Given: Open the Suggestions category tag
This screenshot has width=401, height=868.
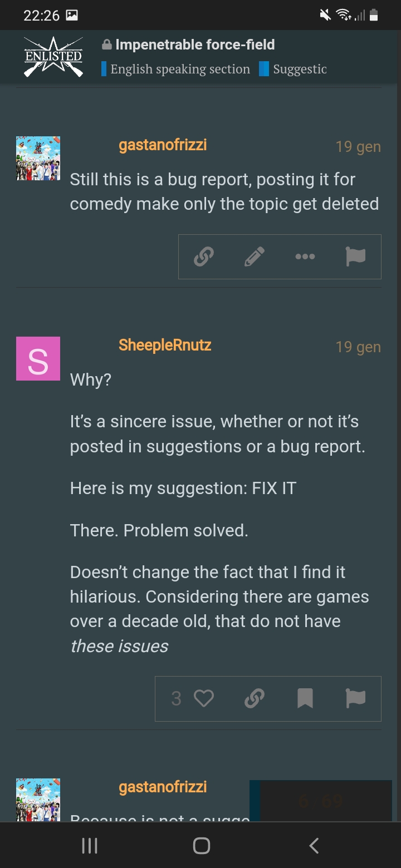Looking at the screenshot, I should (294, 69).
